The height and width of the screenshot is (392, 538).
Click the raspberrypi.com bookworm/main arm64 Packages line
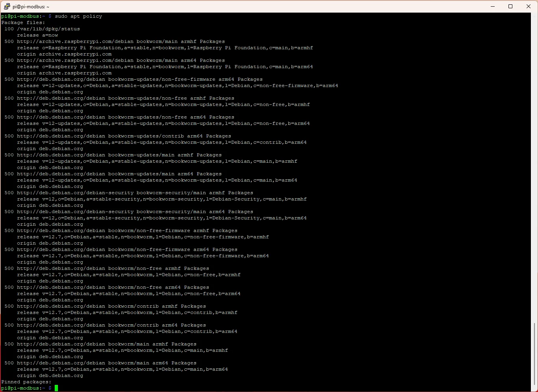pos(115,60)
